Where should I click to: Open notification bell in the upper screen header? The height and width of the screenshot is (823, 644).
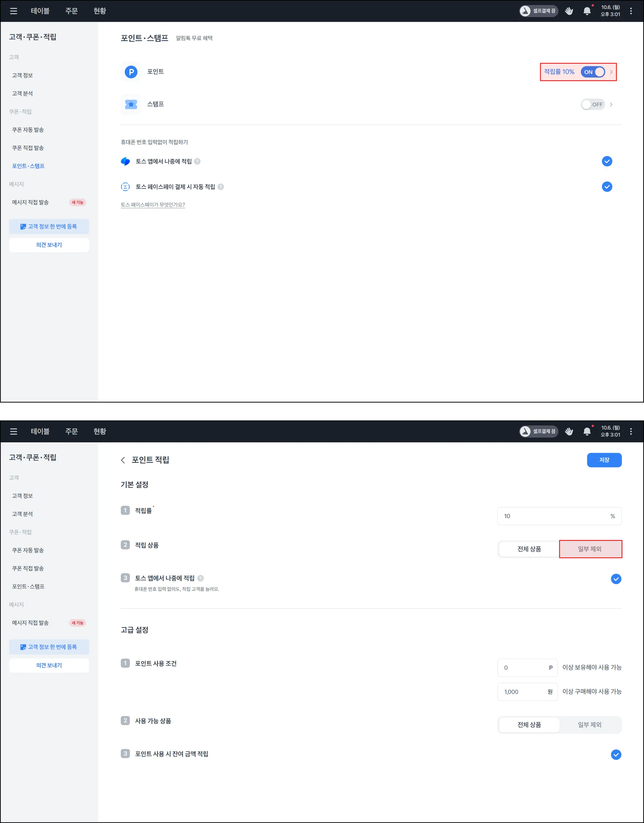click(x=587, y=11)
